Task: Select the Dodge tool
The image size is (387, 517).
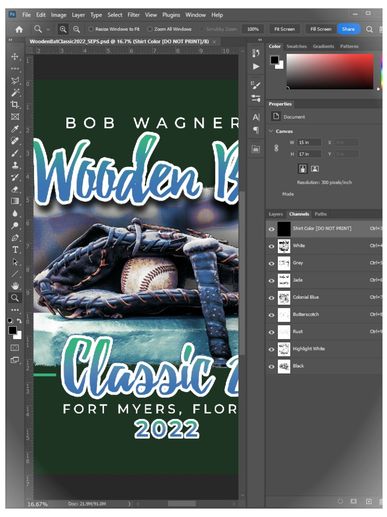Action: [15, 225]
